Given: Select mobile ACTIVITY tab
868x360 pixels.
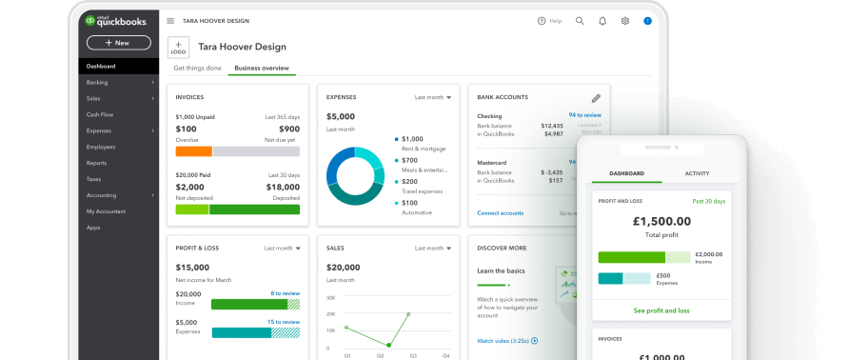Looking at the screenshot, I should tap(697, 173).
